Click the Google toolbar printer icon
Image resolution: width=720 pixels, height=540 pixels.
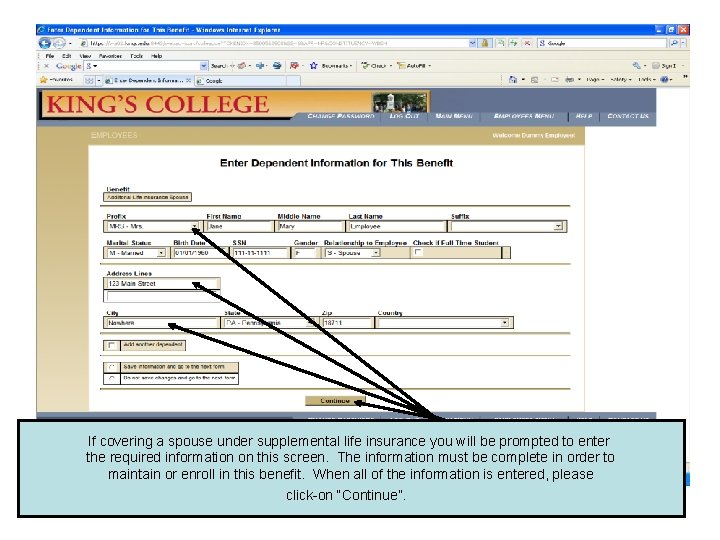277,66
